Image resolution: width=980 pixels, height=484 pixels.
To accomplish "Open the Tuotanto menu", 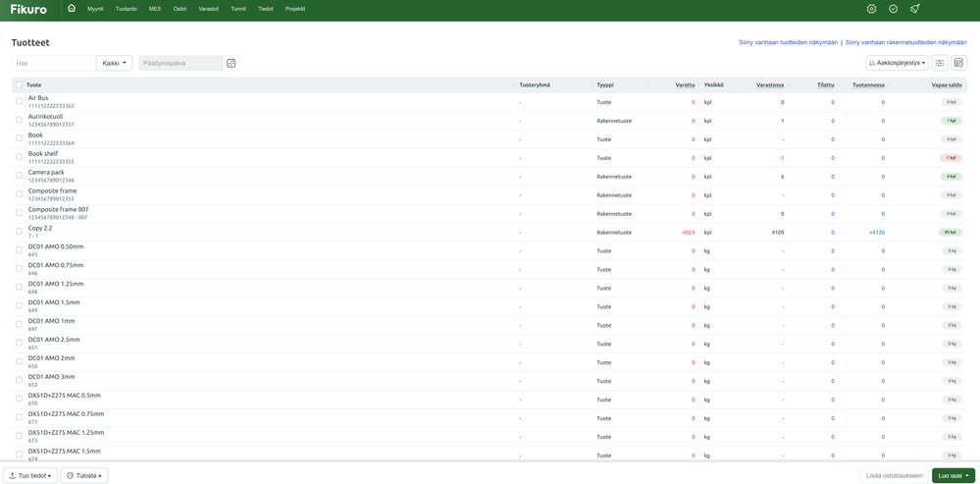I will (127, 9).
